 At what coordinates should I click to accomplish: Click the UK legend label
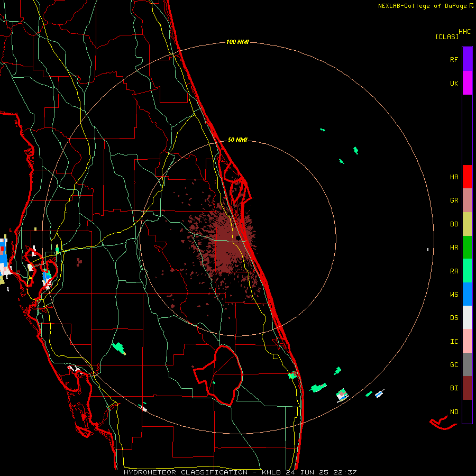click(x=454, y=84)
